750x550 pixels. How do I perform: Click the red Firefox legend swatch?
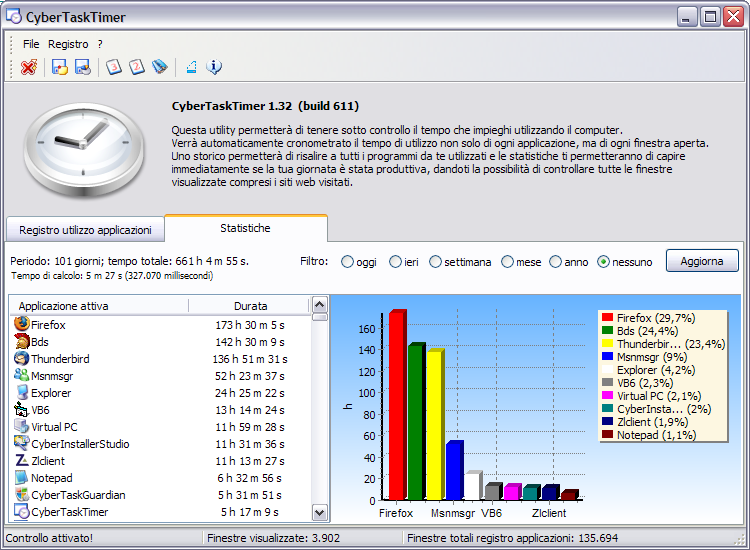(x=607, y=317)
